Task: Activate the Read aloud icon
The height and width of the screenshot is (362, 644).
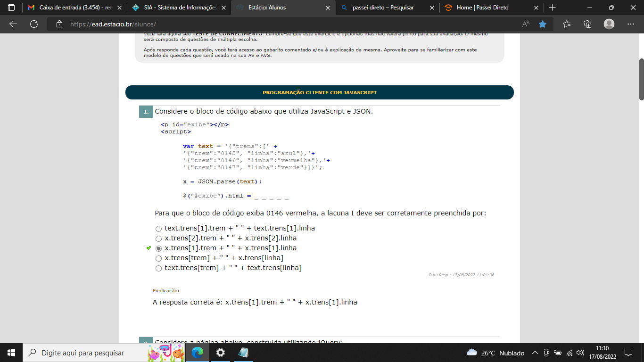Action: [x=526, y=24]
